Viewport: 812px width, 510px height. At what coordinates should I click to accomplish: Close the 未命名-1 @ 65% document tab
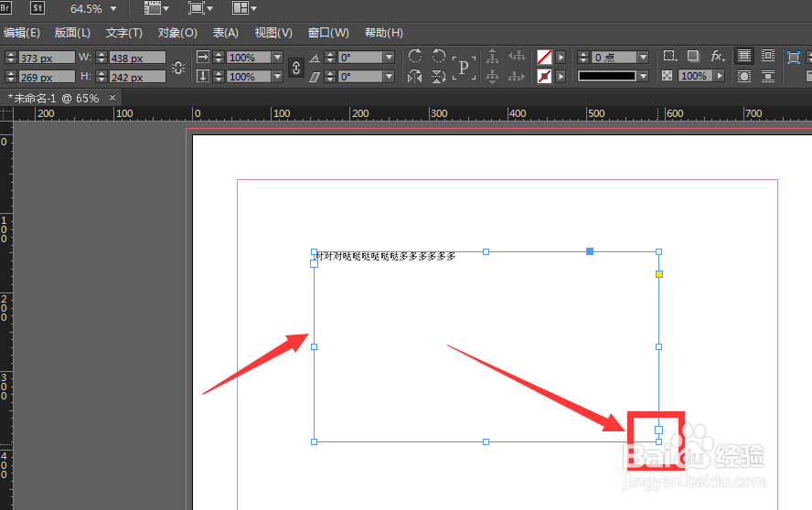pyautogui.click(x=112, y=98)
